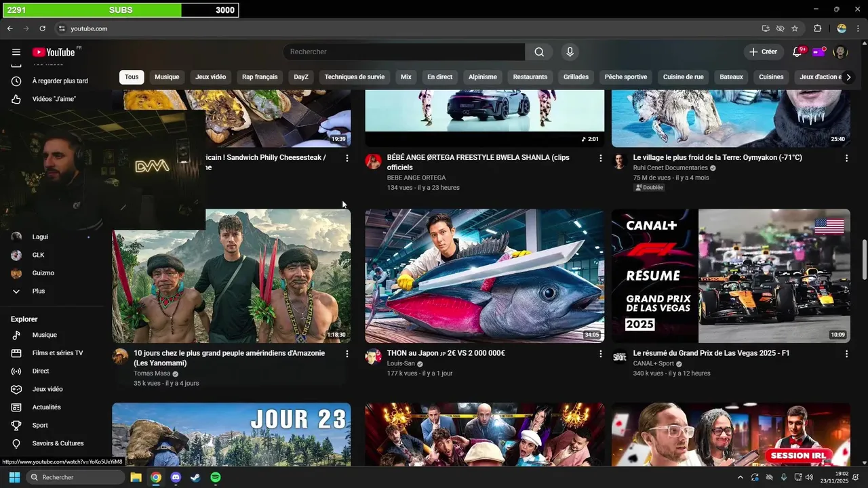Play the tuna THON au Japon thumbnail

pos(484,276)
